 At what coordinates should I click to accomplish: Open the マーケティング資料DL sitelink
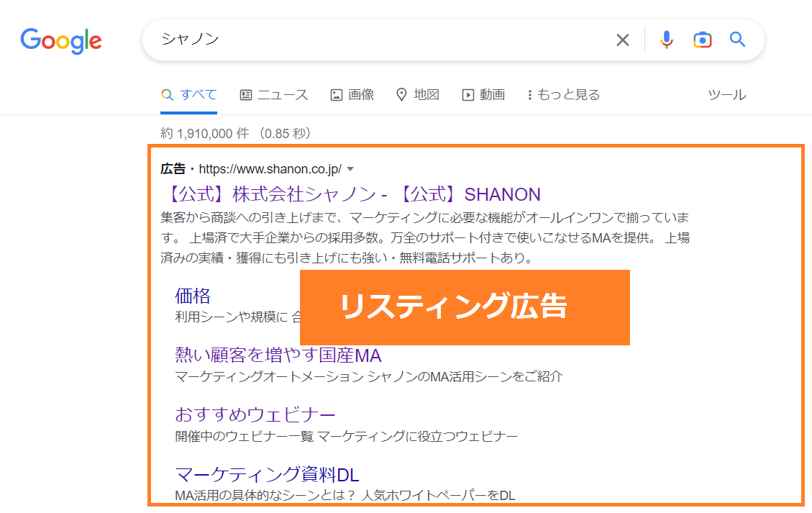tap(268, 474)
